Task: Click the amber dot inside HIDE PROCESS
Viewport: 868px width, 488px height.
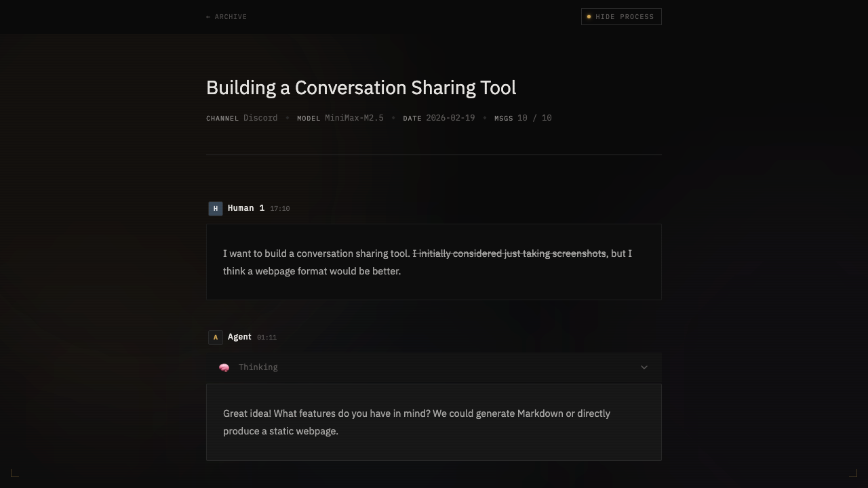Action: click(x=589, y=16)
